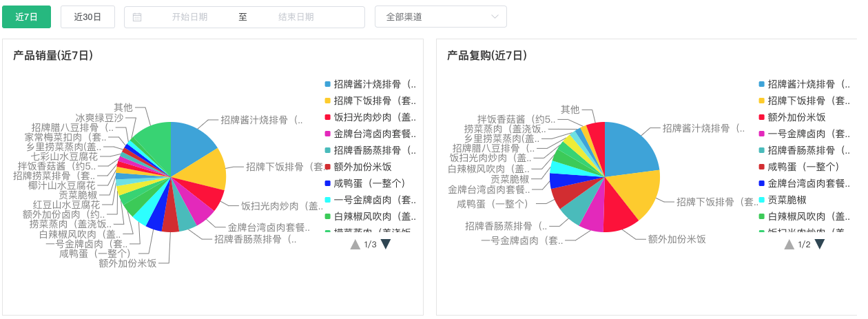The width and height of the screenshot is (868, 319).
Task: Click yellow 招牌下饭排骨 legend marker in repurchase chart
Action: pos(762,101)
